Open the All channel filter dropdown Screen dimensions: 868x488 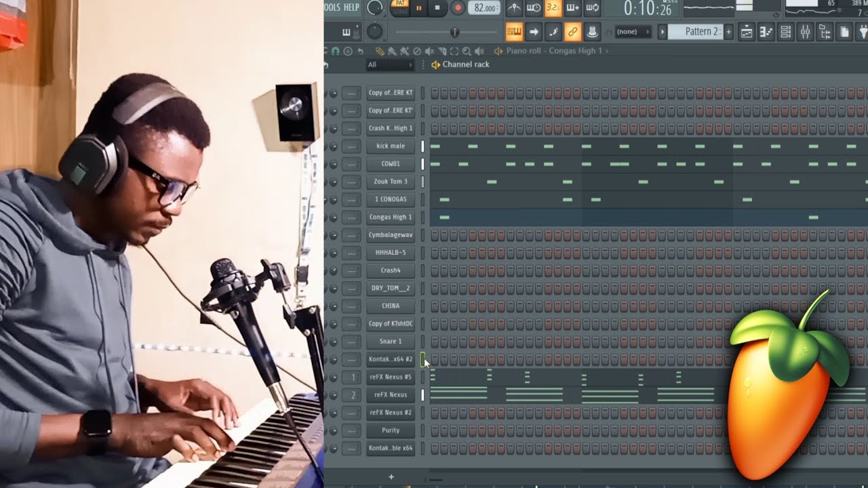[x=390, y=65]
